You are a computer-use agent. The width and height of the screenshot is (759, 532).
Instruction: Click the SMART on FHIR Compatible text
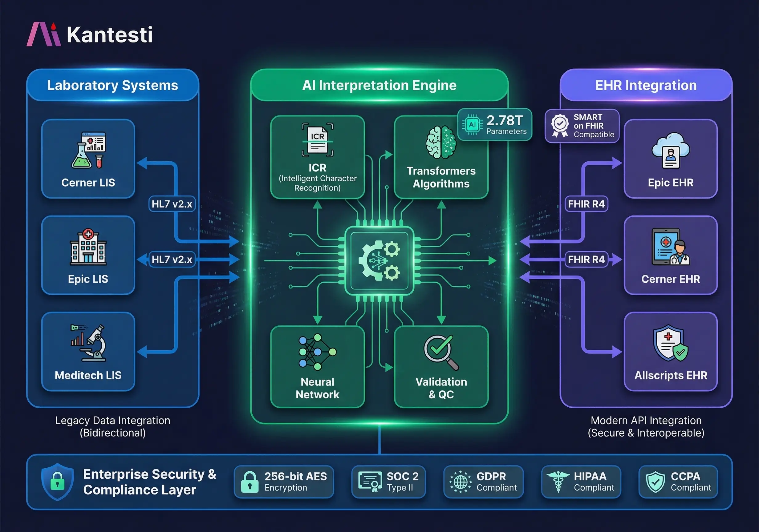point(593,126)
